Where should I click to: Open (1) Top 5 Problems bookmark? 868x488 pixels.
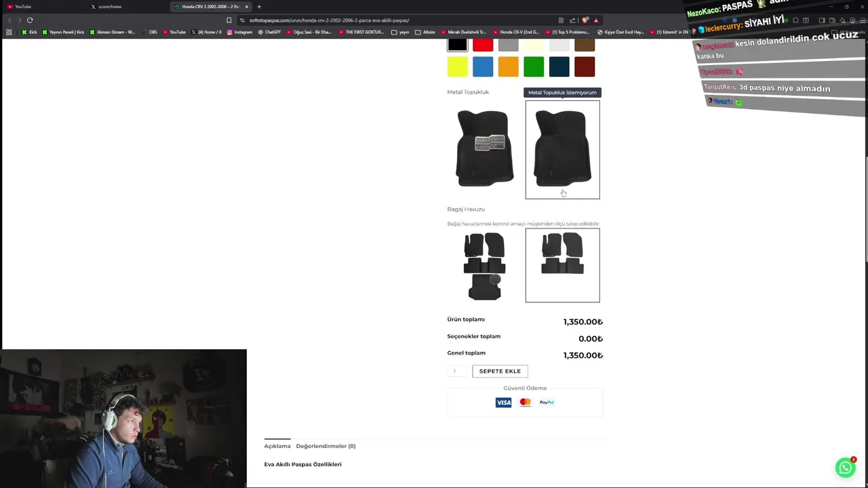click(x=568, y=32)
